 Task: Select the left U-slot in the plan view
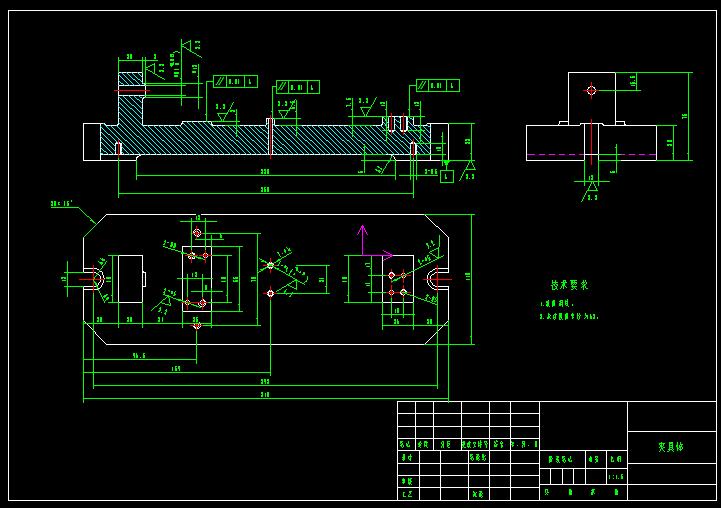(x=94, y=279)
